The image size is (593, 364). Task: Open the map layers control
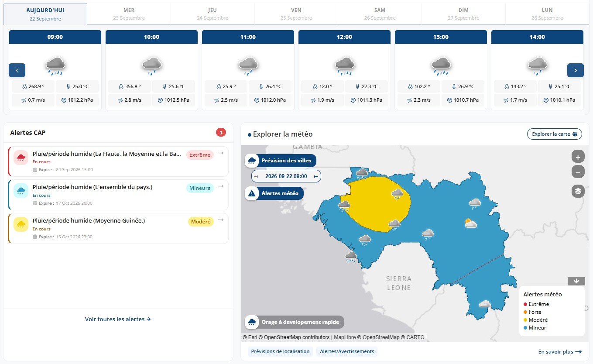(x=578, y=191)
